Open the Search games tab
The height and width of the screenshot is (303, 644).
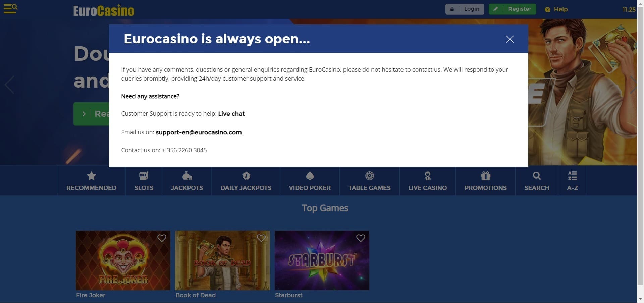tap(537, 181)
